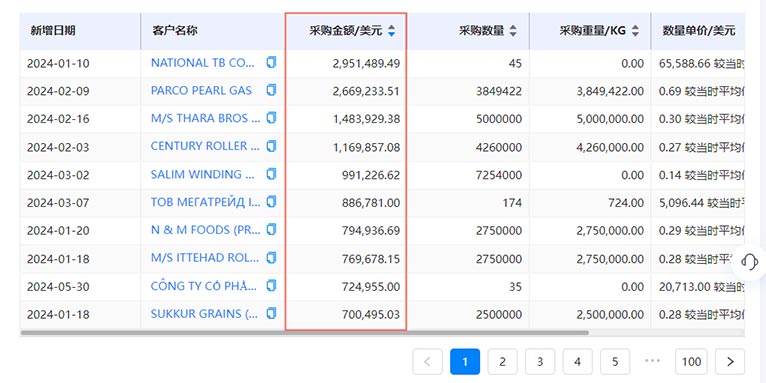Click the pagination ellipsis to skip pages
The image size is (766, 383).
pyautogui.click(x=653, y=361)
